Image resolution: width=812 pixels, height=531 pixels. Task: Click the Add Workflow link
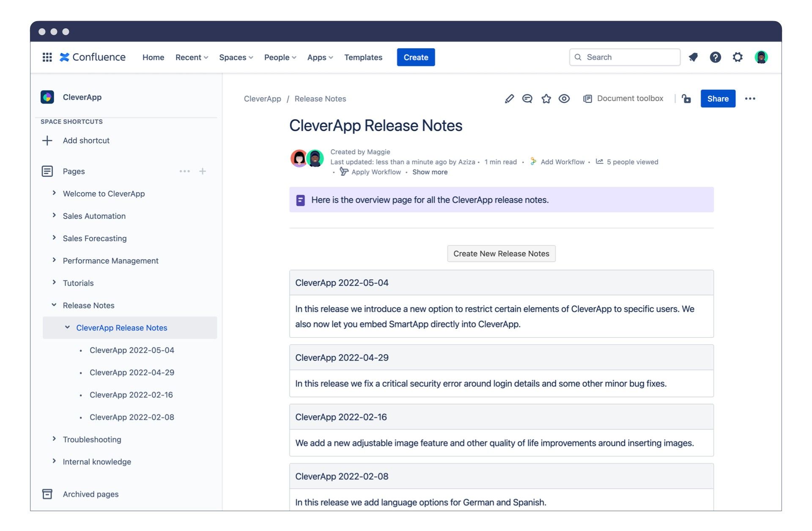(562, 162)
